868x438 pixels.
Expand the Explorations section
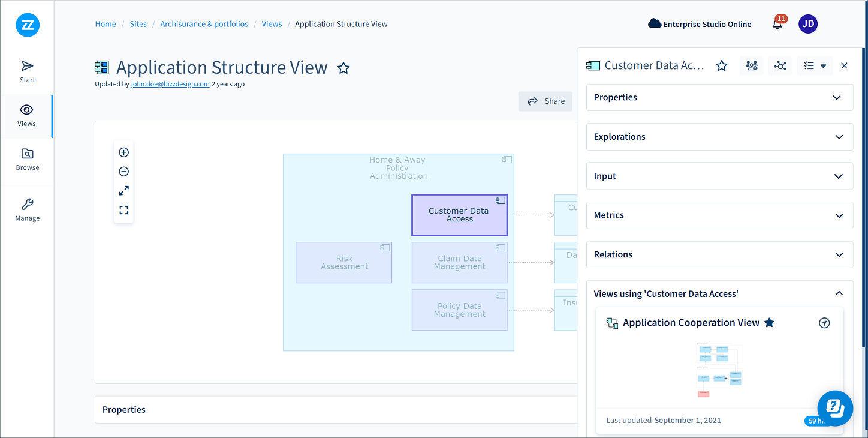719,137
